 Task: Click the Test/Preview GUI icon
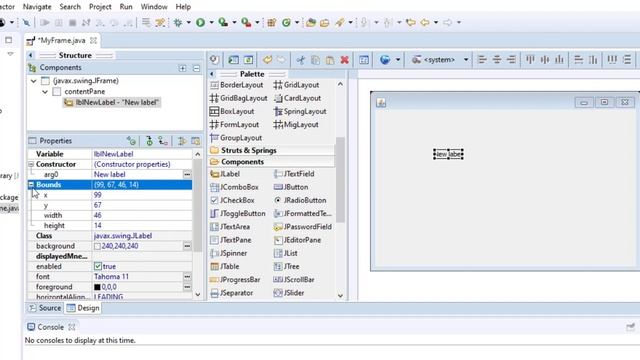click(x=364, y=60)
